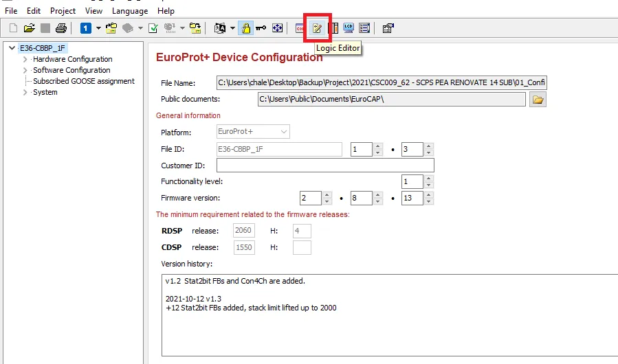Click the language translation icon
The height and width of the screenshot is (364, 618).
(x=220, y=28)
